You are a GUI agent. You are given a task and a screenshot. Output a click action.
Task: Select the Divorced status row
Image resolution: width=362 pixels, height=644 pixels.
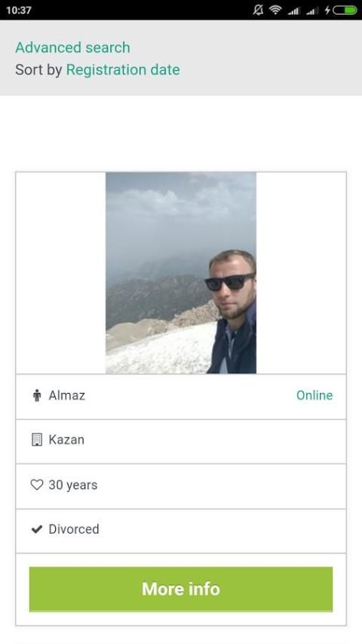pyautogui.click(x=181, y=531)
